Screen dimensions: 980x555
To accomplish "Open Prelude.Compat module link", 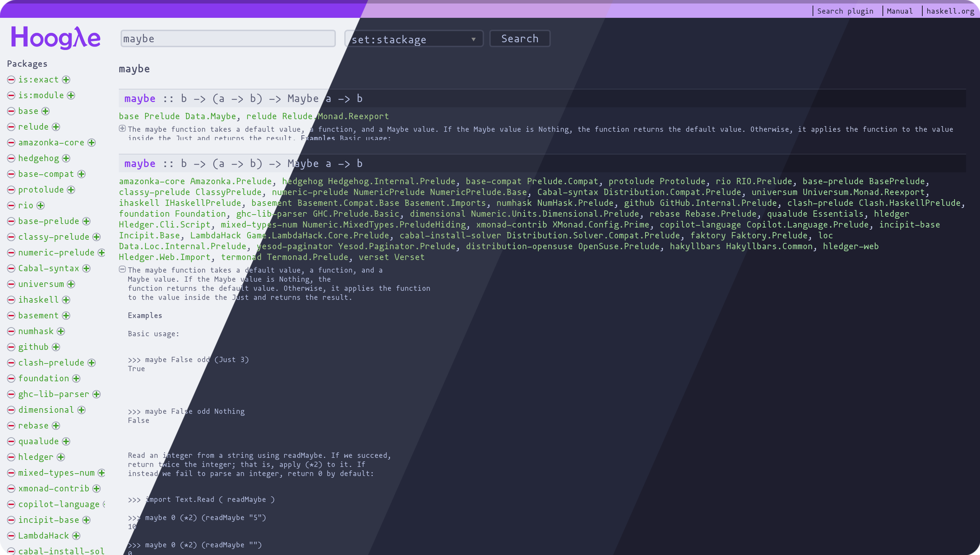I will pyautogui.click(x=563, y=181).
